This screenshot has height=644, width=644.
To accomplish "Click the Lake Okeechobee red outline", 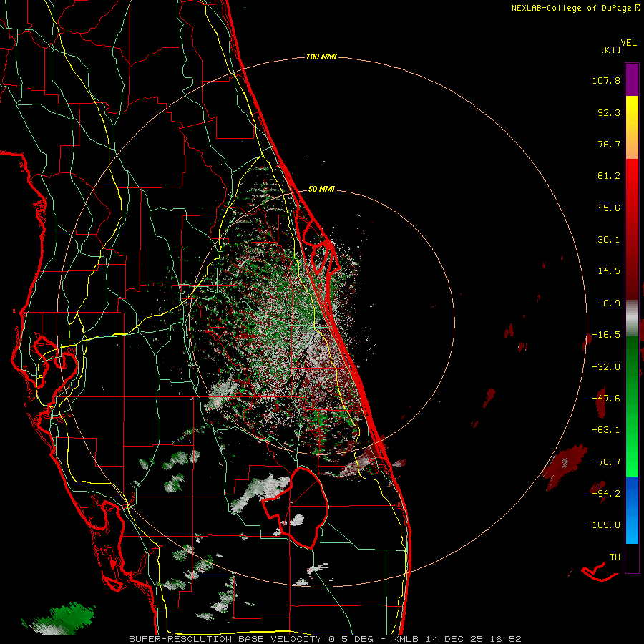I will [x=296, y=508].
